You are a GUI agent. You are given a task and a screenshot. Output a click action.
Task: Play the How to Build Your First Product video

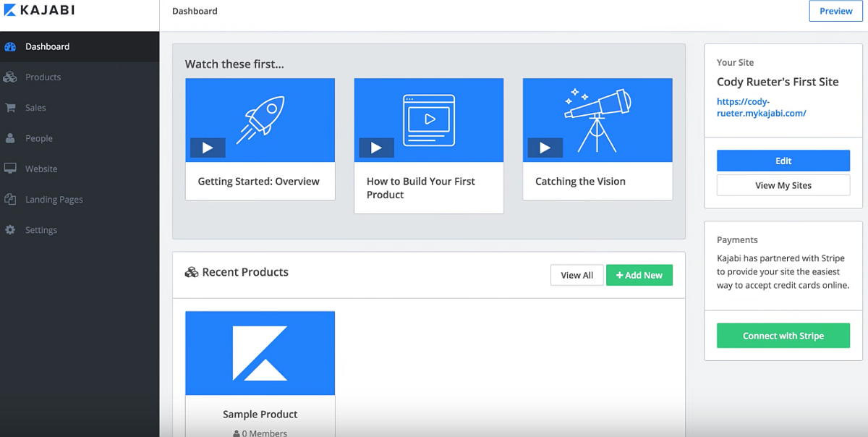(376, 148)
